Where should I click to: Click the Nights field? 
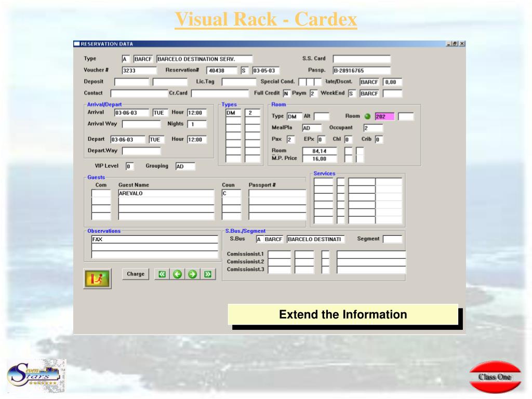[x=197, y=124]
